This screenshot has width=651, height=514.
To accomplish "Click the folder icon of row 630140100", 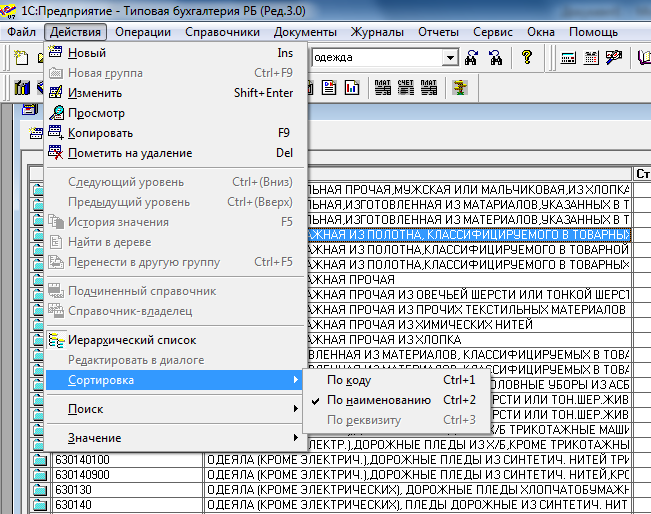I will [40, 460].
